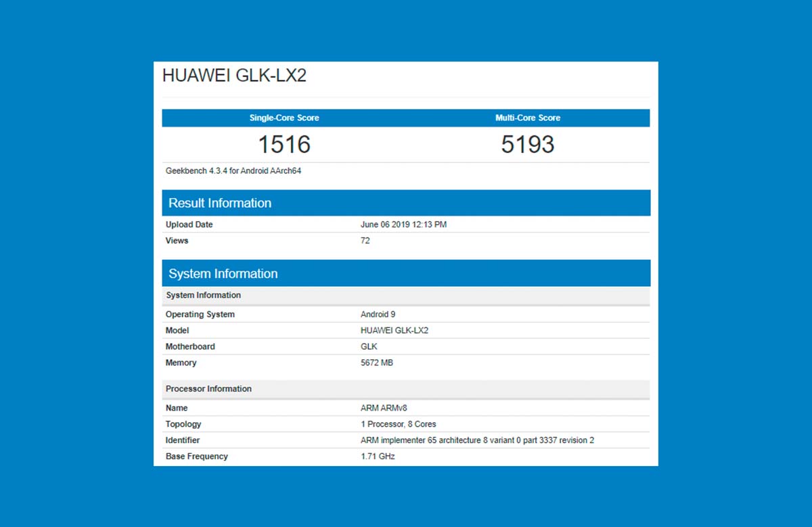Select the date June 06 2019 12:13 PM
Screen dimensions: 812x527
click(x=404, y=225)
